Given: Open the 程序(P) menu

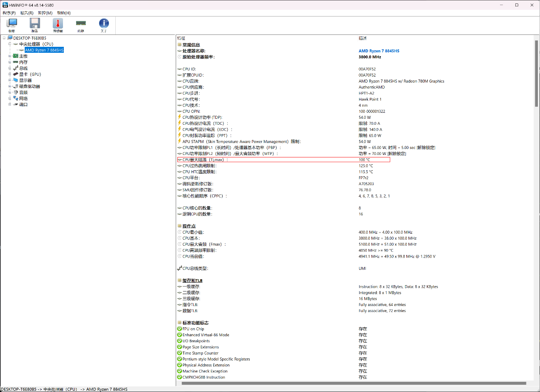Looking at the screenshot, I should point(9,13).
